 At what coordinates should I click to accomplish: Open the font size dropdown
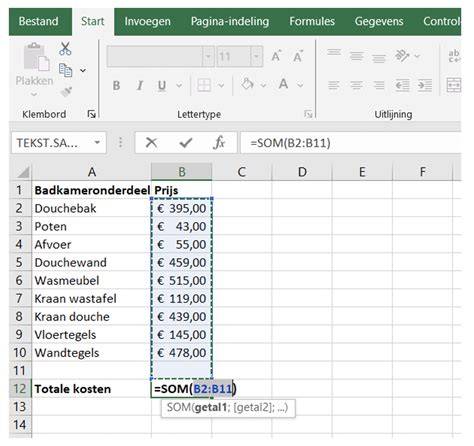tap(256, 56)
